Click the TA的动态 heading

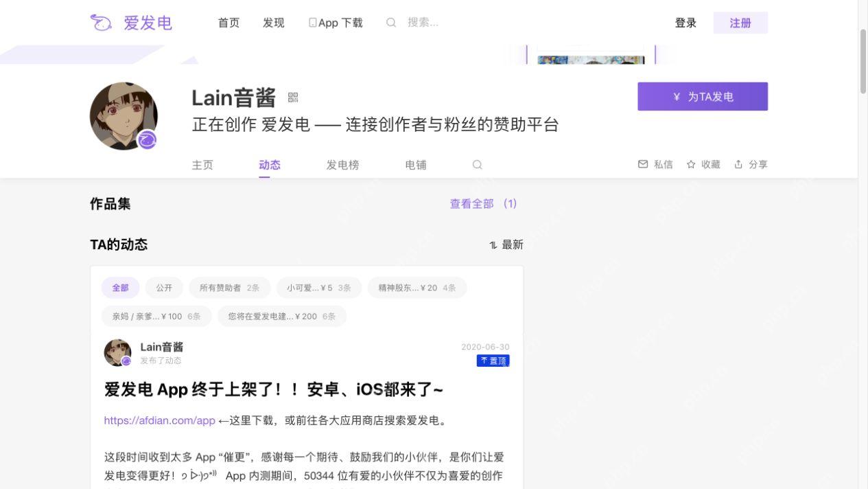click(x=119, y=244)
